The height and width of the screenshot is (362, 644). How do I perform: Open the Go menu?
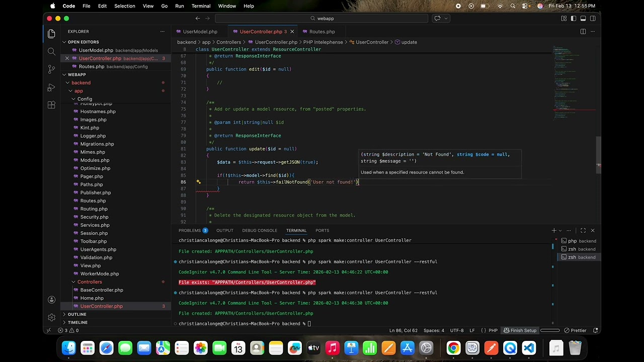(x=164, y=6)
